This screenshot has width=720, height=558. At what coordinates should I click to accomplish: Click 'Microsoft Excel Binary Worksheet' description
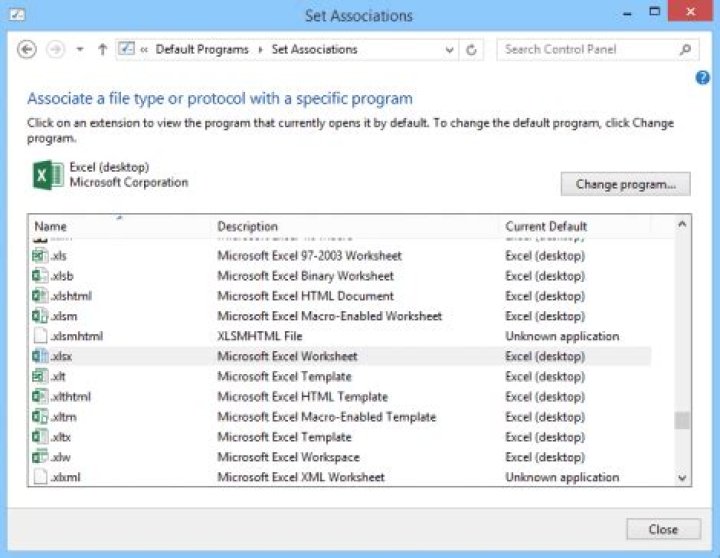pos(305,276)
